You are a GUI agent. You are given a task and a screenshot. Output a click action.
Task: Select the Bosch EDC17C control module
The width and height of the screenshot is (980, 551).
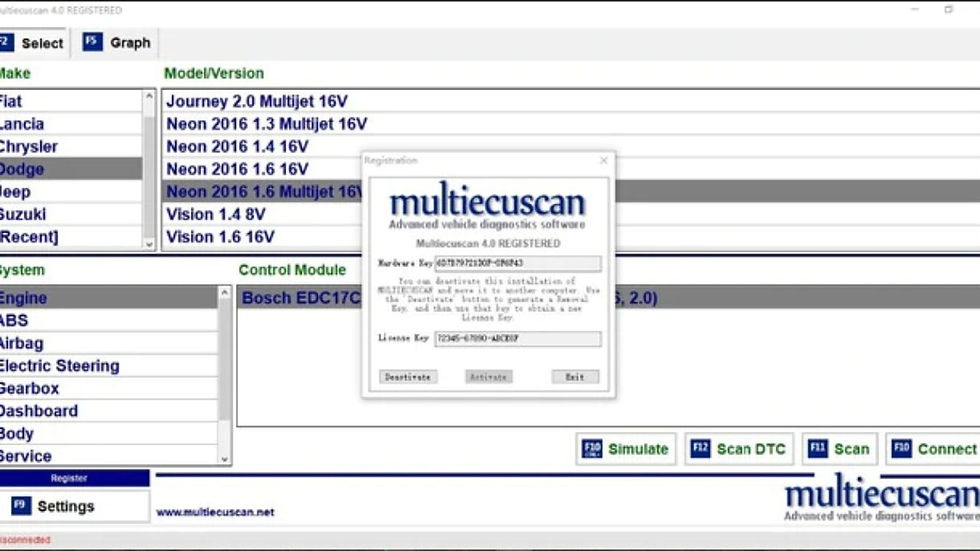pos(609,297)
